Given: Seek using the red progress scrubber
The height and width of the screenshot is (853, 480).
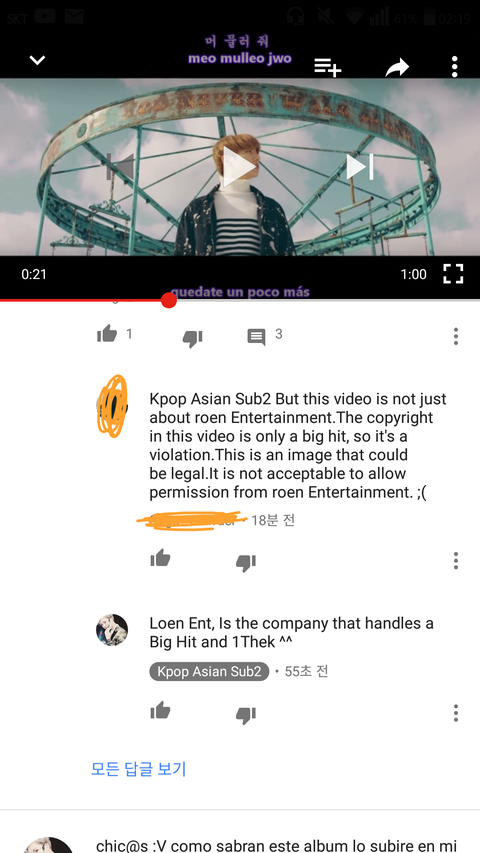Looking at the screenshot, I should [x=169, y=300].
